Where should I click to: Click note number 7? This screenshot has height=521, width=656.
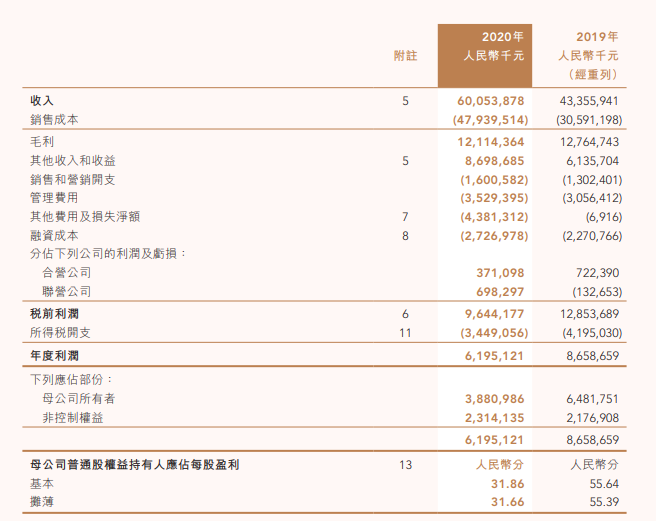405,217
